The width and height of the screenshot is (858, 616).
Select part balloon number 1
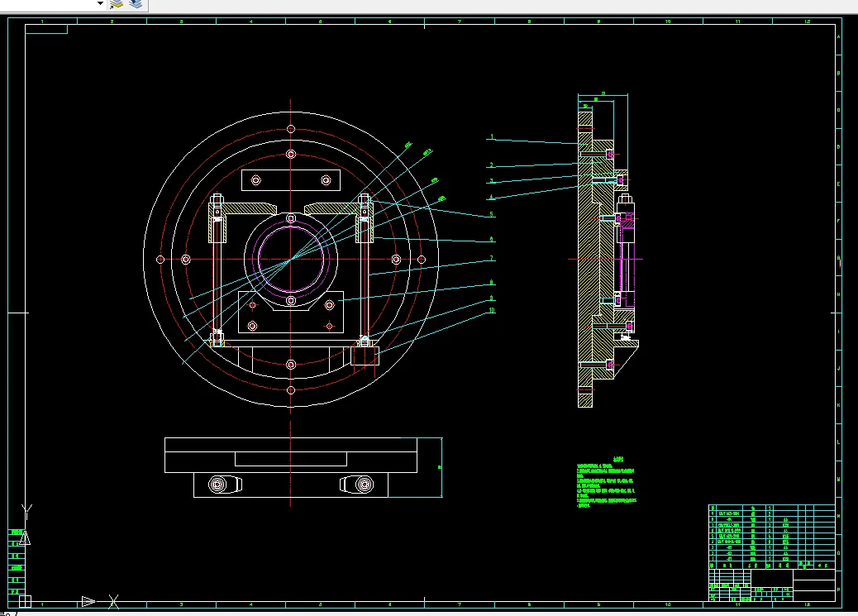click(x=492, y=137)
